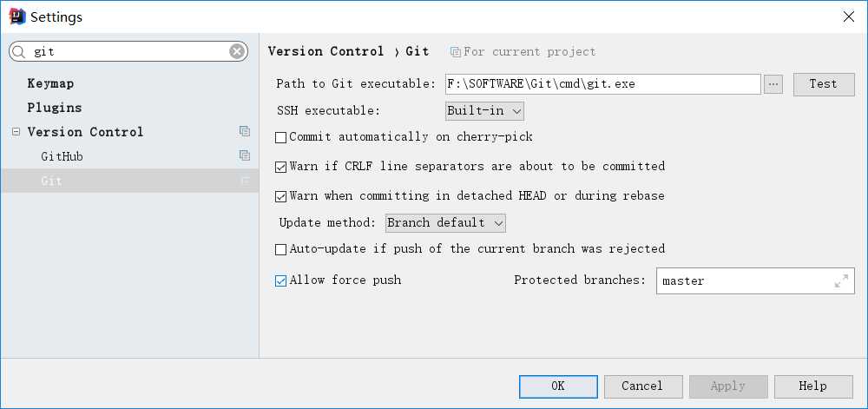Click the project-level icon beside GitHub
Image resolution: width=868 pixels, height=409 pixels.
coord(245,156)
